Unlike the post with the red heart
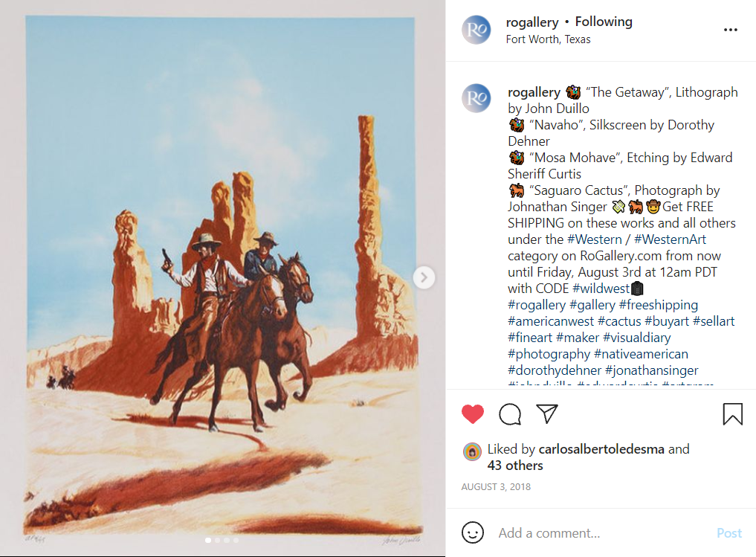The width and height of the screenshot is (756, 557). (x=473, y=414)
